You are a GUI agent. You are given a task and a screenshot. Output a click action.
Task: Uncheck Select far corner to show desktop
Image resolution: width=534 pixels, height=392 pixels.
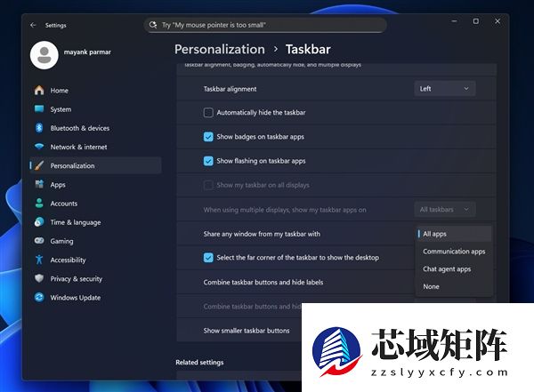pyautogui.click(x=208, y=258)
